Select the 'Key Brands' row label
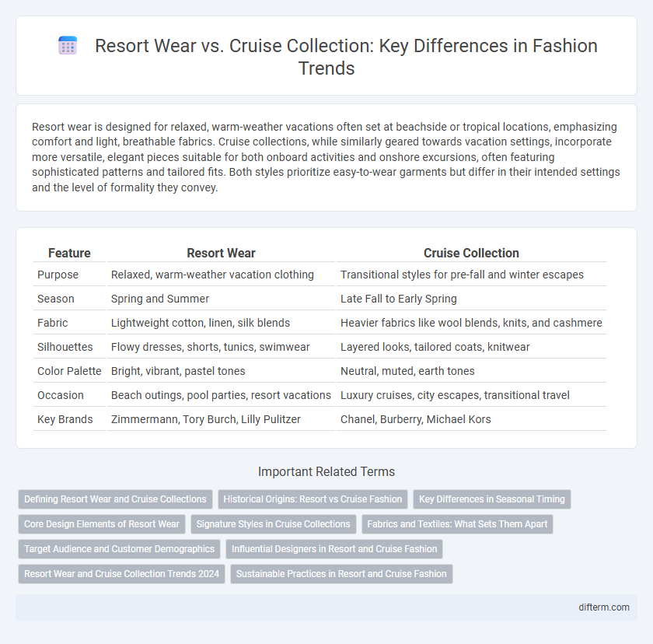The height and width of the screenshot is (644, 653). [x=65, y=419]
